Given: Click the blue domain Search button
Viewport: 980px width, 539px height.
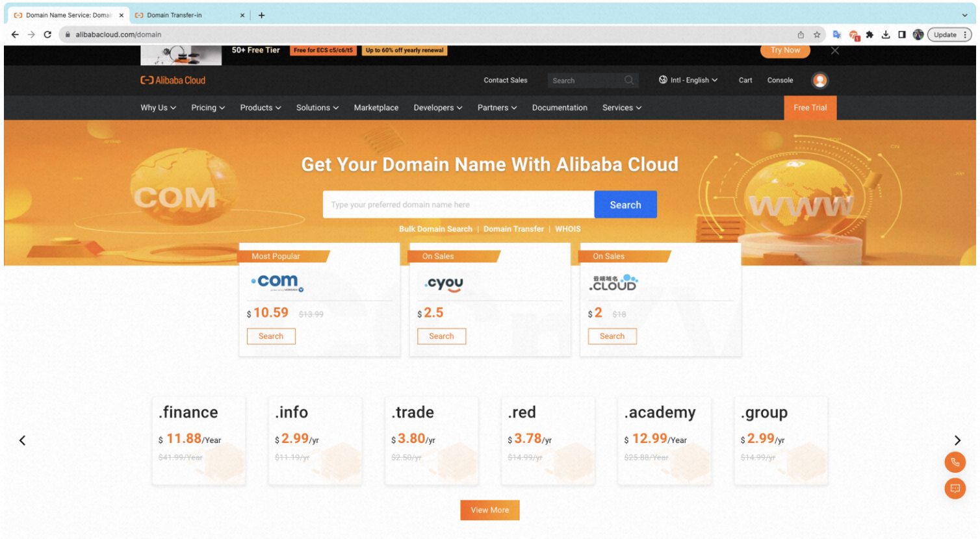Looking at the screenshot, I should click(x=625, y=205).
